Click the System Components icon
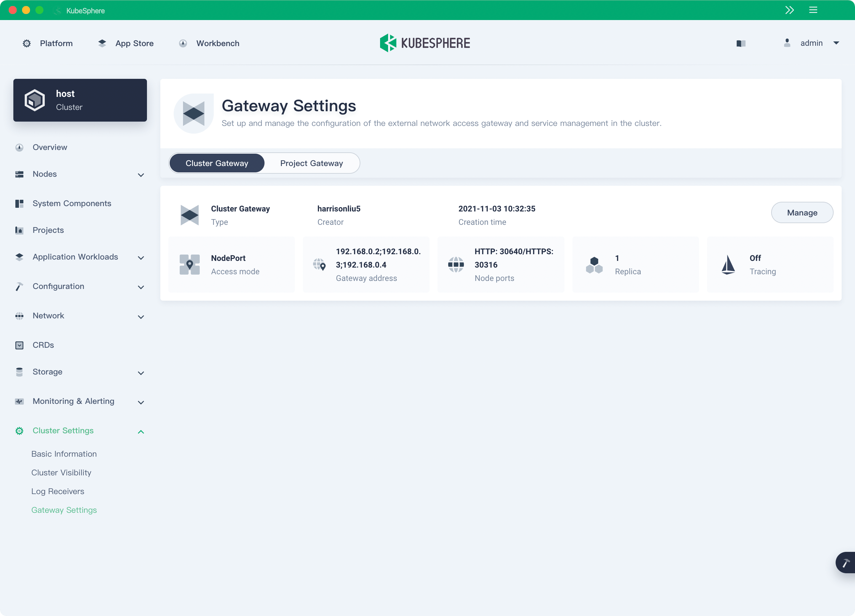 (19, 203)
